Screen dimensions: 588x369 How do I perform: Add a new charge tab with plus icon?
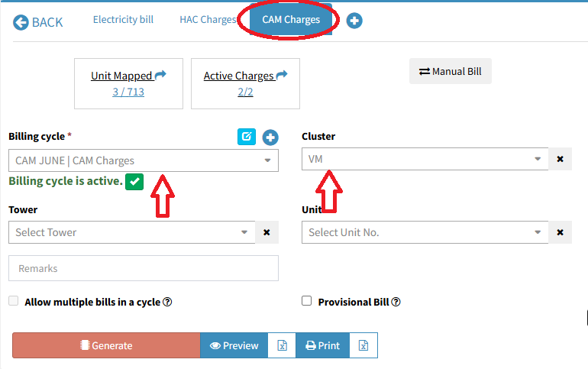coord(354,21)
